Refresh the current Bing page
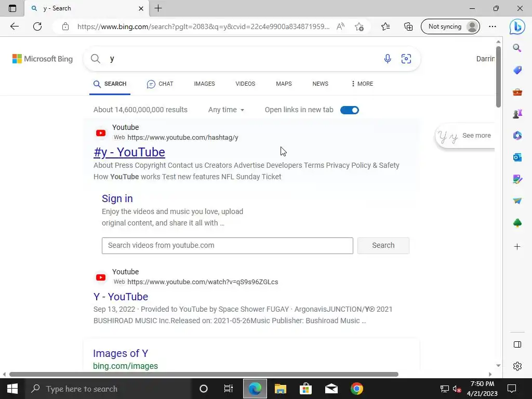The width and height of the screenshot is (532, 399). [37, 26]
